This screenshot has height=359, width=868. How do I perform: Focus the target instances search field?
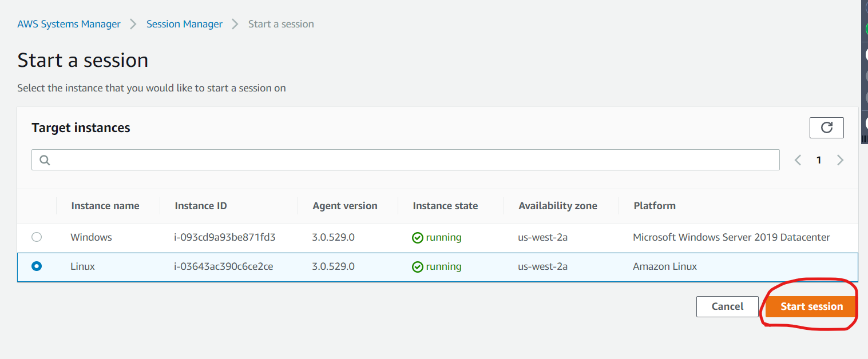click(x=405, y=160)
